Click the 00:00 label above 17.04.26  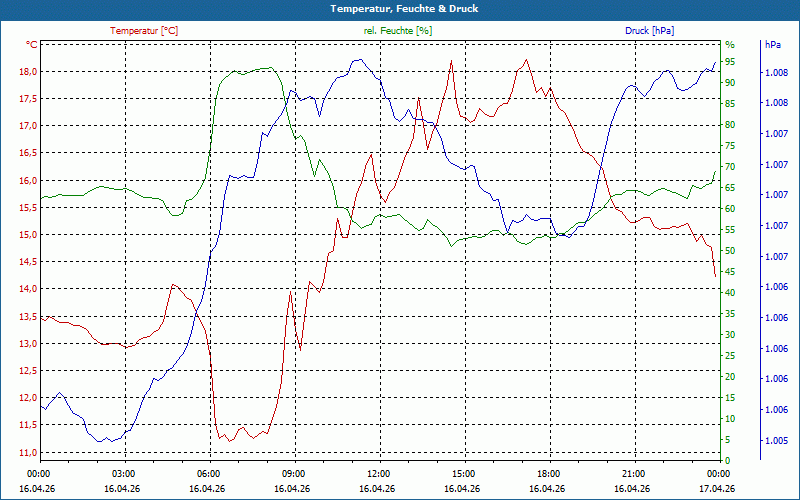coord(717,473)
